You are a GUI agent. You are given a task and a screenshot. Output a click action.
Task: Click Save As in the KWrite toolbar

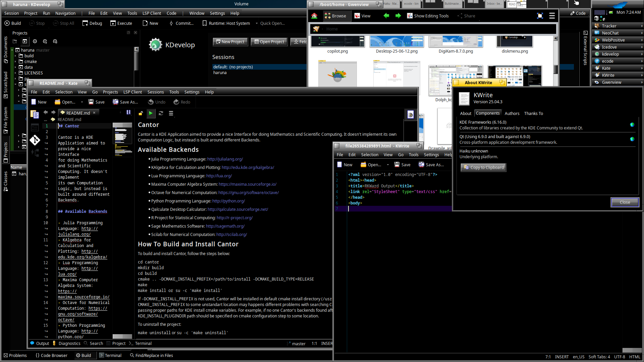tap(431, 165)
